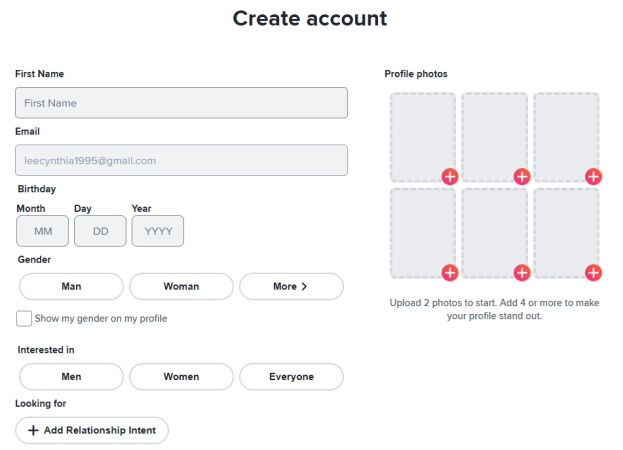Click the birthday Year YYYY field
Image resolution: width=623 pixels, height=450 pixels.
pos(158,231)
